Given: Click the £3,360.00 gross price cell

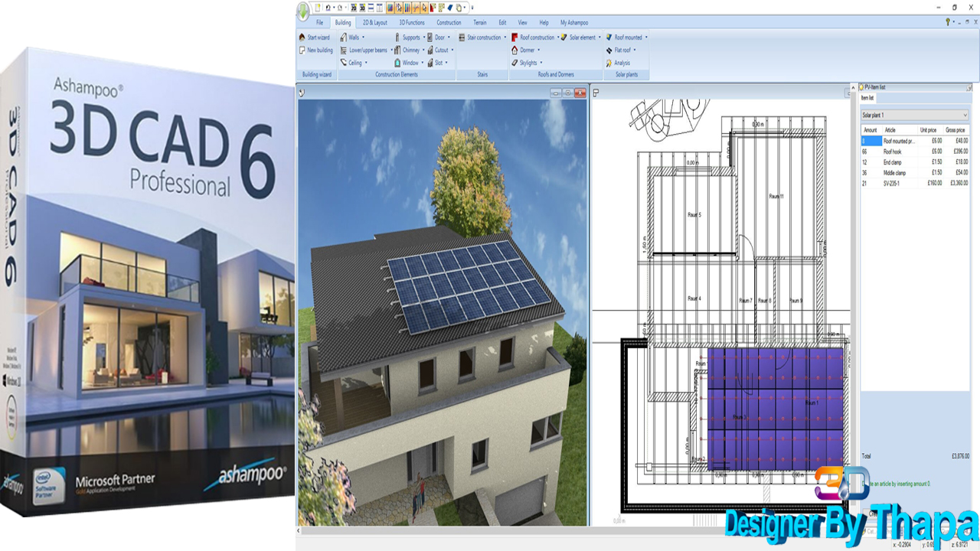Looking at the screenshot, I should [957, 184].
